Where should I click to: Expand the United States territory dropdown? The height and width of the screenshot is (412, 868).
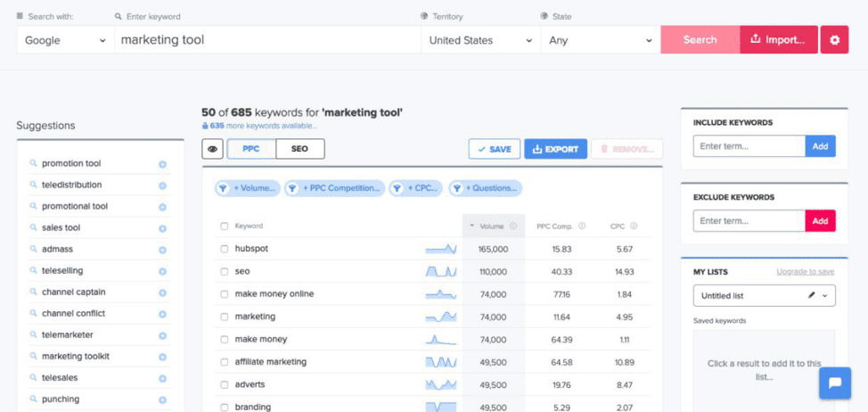pos(480,40)
